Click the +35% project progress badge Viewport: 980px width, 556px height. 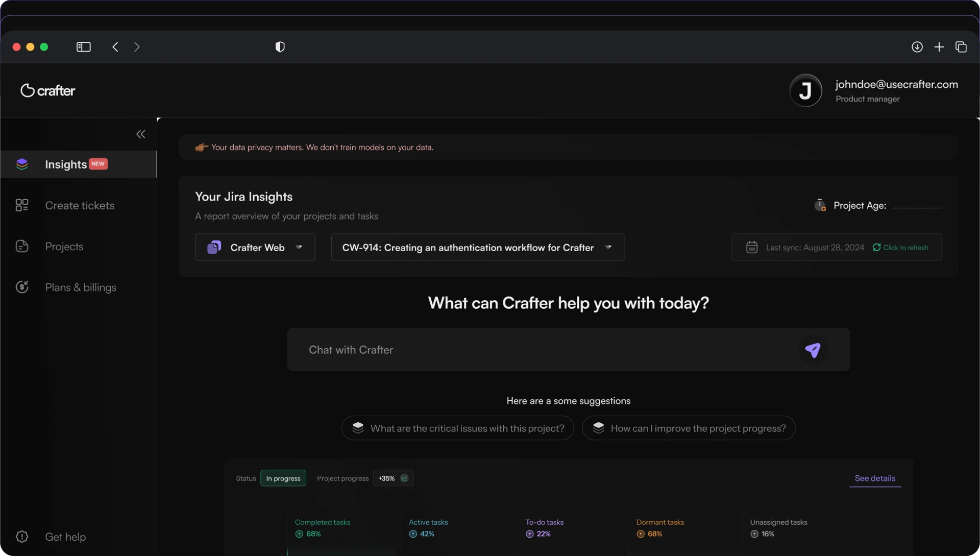[x=393, y=478]
